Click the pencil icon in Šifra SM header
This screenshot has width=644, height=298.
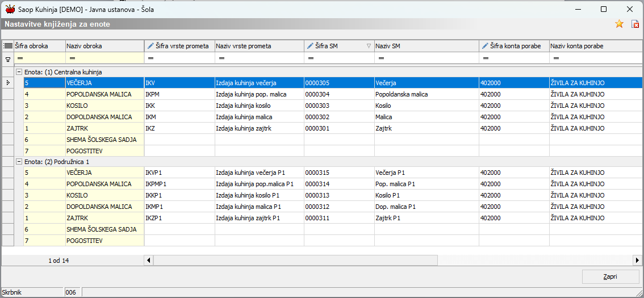(x=310, y=46)
